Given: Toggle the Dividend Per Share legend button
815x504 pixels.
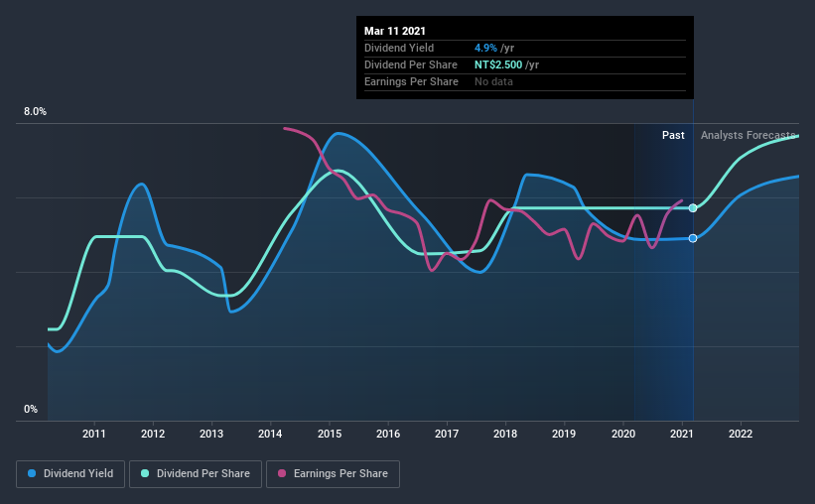Looking at the screenshot, I should tap(196, 474).
